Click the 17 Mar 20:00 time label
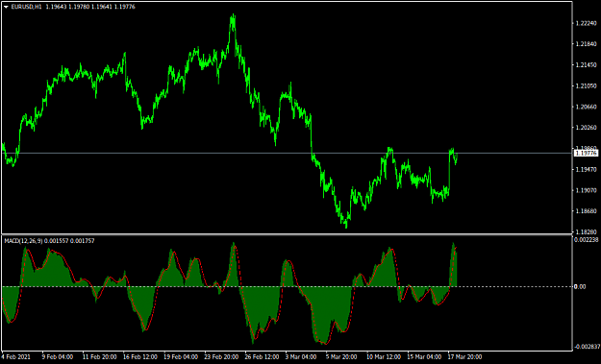 click(x=464, y=357)
